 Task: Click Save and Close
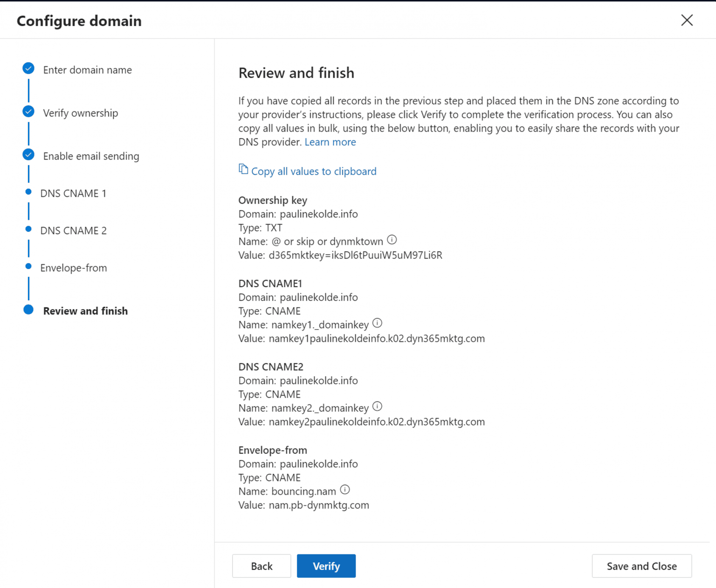click(x=641, y=566)
